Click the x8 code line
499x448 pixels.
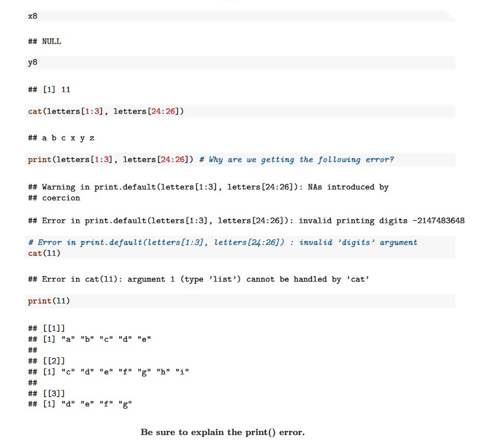pyautogui.click(x=33, y=16)
